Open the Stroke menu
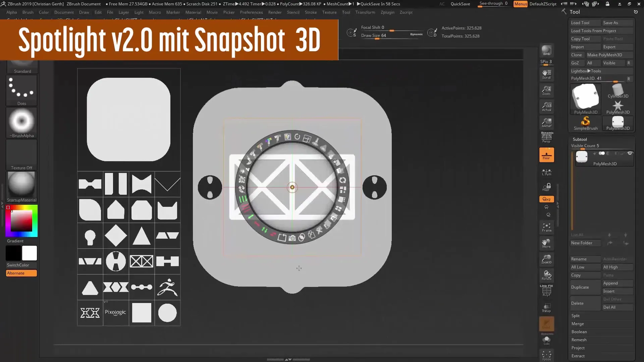 pyautogui.click(x=311, y=12)
